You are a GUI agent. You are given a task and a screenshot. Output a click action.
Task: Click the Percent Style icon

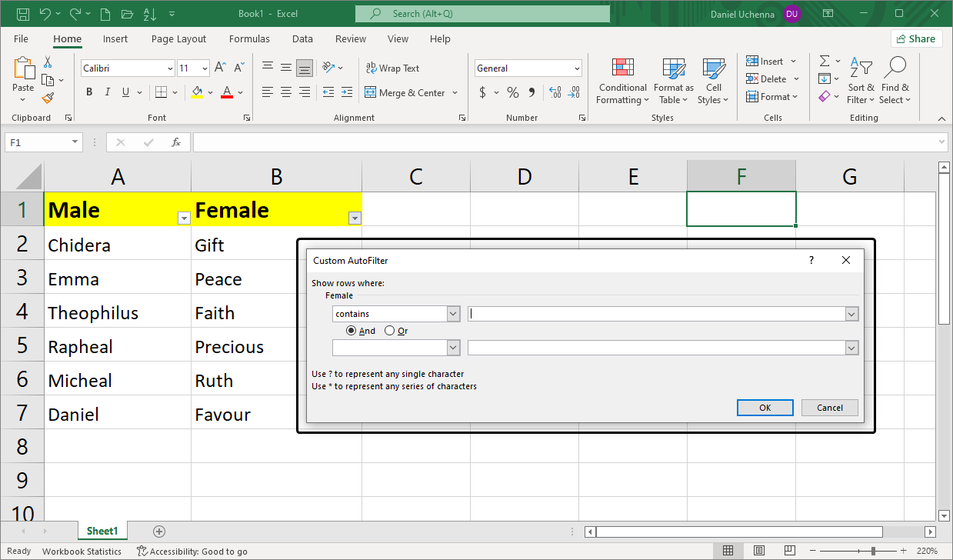512,92
